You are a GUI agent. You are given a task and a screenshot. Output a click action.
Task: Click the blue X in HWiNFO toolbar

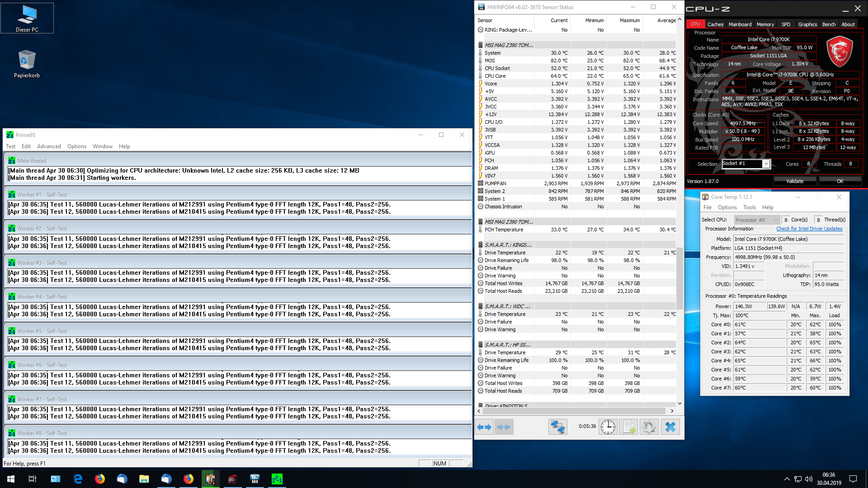click(x=670, y=427)
